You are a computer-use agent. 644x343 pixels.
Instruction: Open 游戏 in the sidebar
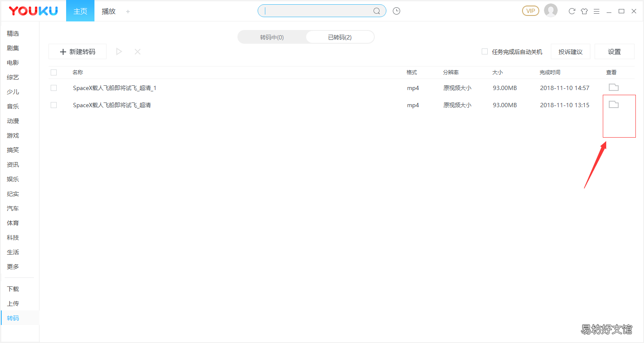tap(13, 135)
